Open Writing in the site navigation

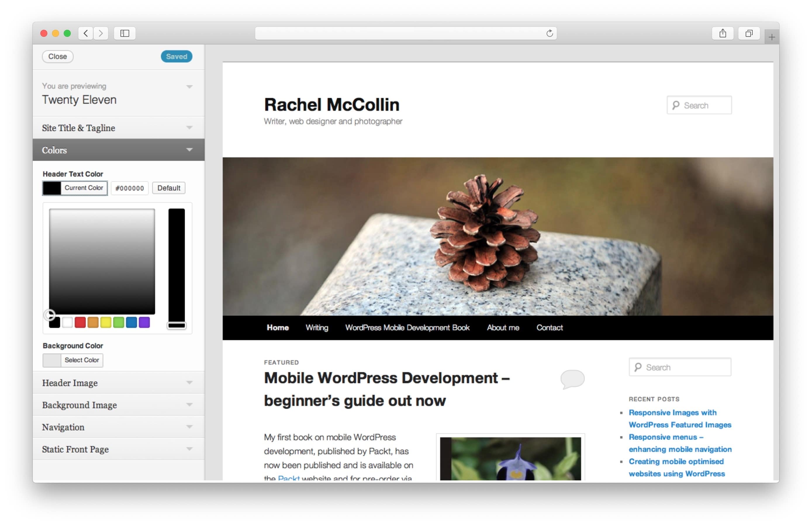pyautogui.click(x=317, y=328)
